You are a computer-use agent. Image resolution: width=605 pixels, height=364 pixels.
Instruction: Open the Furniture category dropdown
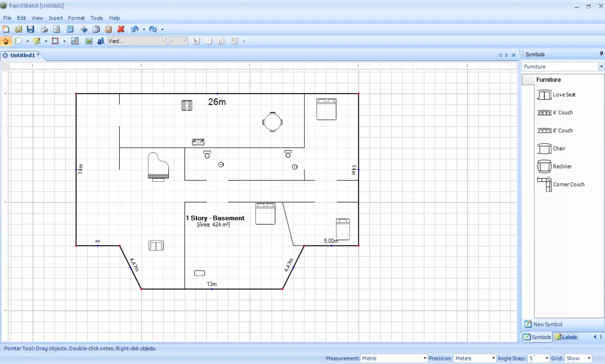(x=563, y=66)
